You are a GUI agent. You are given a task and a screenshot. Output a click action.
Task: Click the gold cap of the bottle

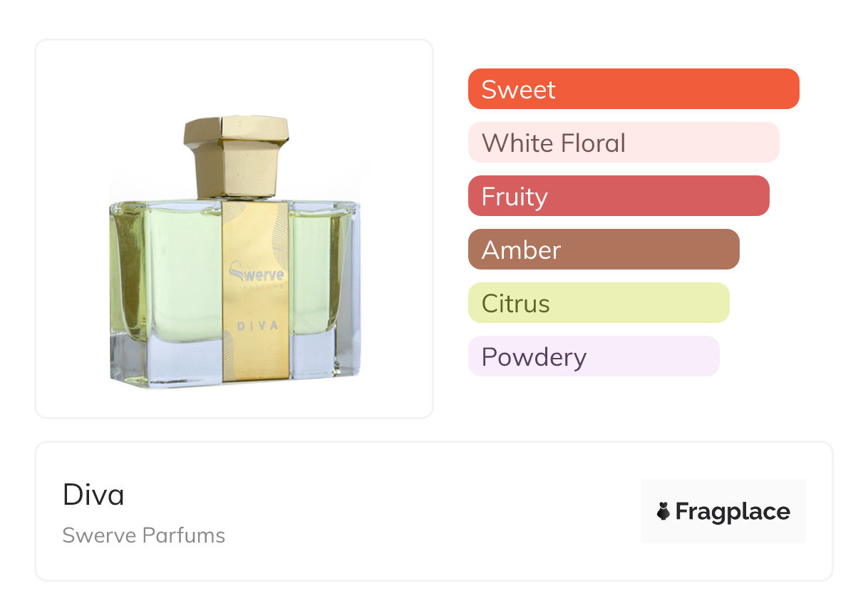pos(236,155)
